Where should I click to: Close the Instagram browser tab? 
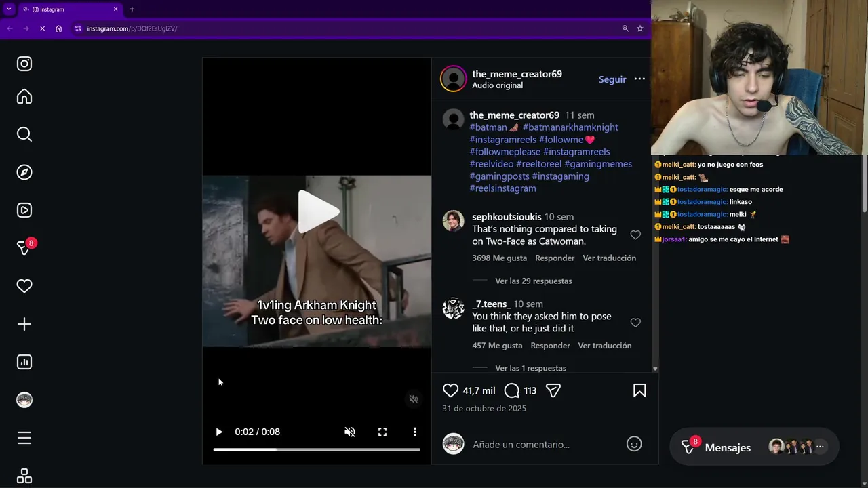(x=115, y=9)
